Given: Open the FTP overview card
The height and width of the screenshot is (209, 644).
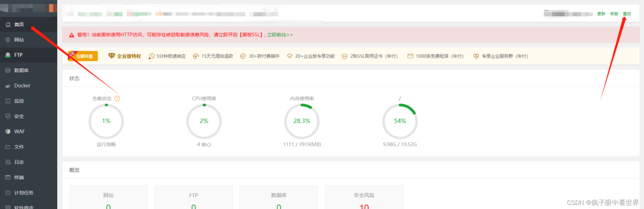Looking at the screenshot, I should pos(194,197).
